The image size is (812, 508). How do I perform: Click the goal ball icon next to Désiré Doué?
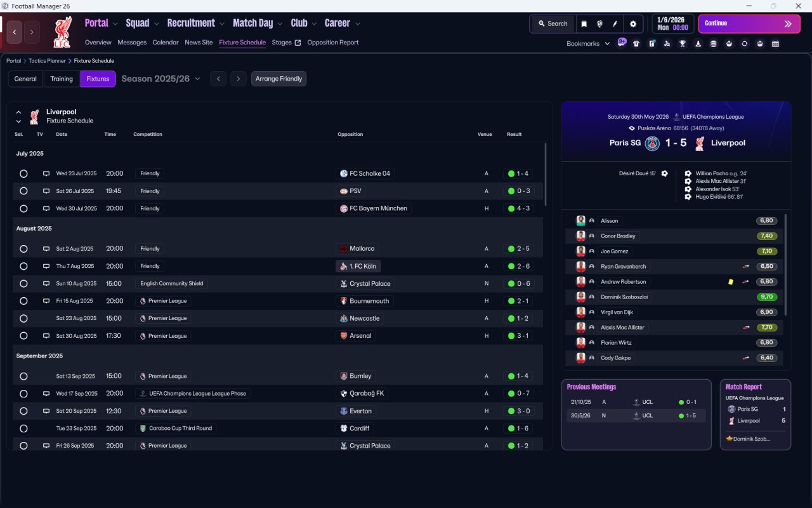pos(664,173)
